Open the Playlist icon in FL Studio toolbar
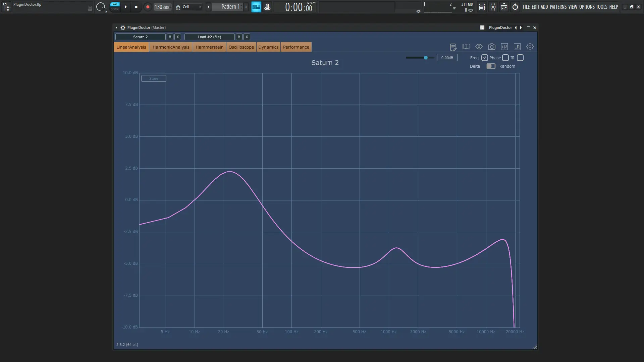The height and width of the screenshot is (362, 644). (504, 7)
